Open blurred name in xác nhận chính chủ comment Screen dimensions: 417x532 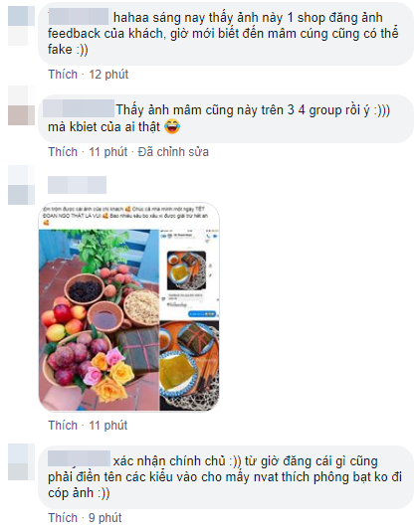click(x=80, y=458)
